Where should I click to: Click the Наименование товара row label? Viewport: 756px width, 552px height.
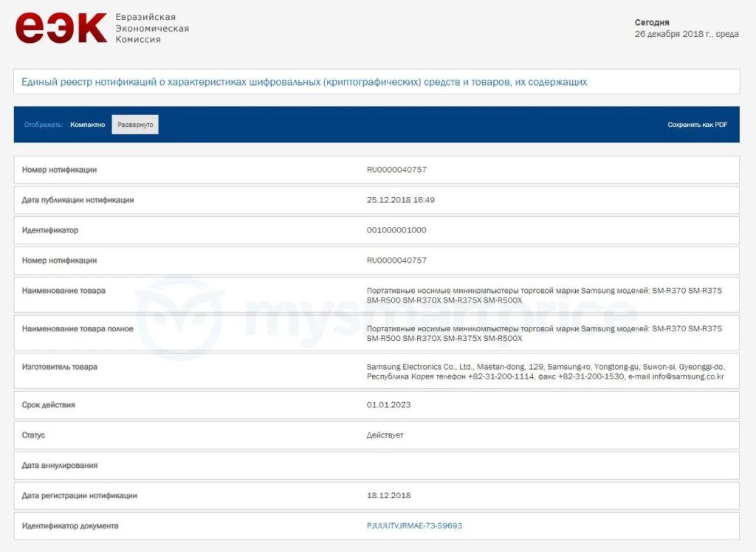pos(63,291)
